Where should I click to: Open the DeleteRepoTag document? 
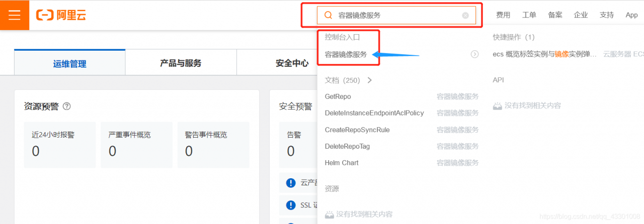(348, 146)
